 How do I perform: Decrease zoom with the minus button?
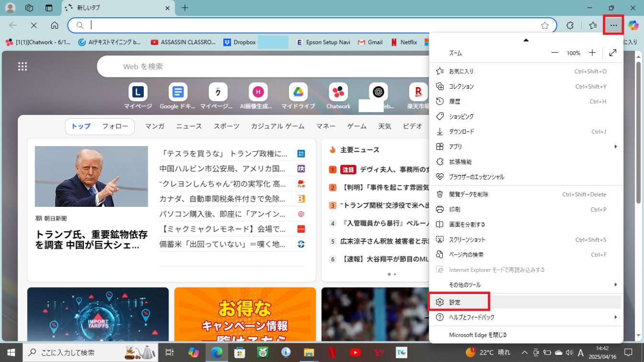click(555, 53)
